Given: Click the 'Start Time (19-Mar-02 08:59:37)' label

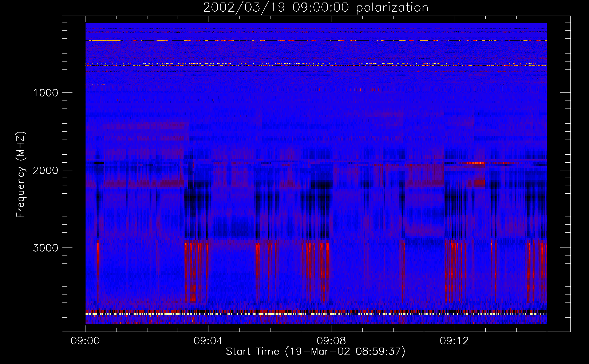Looking at the screenshot, I should click(x=316, y=351).
